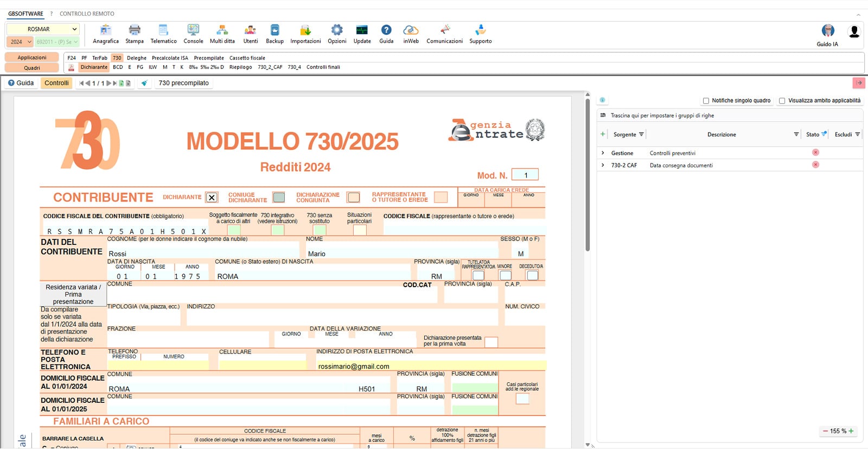
Task: Open the ROSMAR company dropdown
Action: coord(43,29)
